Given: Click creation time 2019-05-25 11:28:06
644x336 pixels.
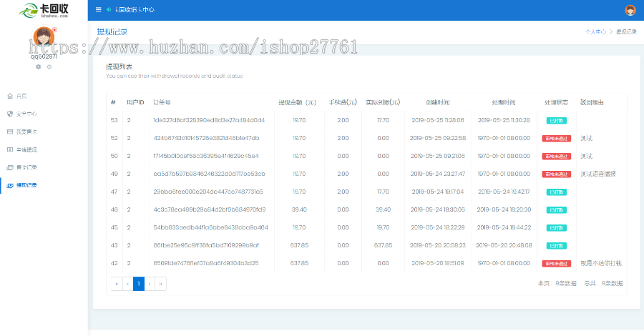Looking at the screenshot, I should pos(438,120).
